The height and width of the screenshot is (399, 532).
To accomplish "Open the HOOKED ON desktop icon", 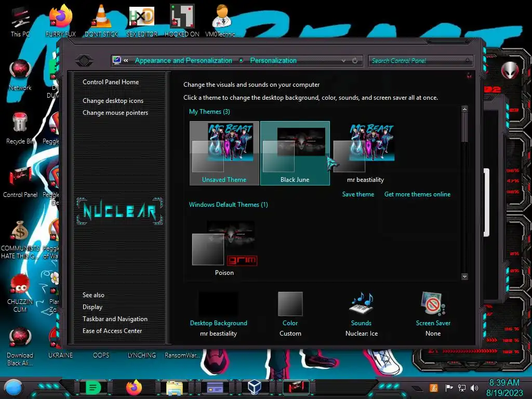I will coord(182,21).
